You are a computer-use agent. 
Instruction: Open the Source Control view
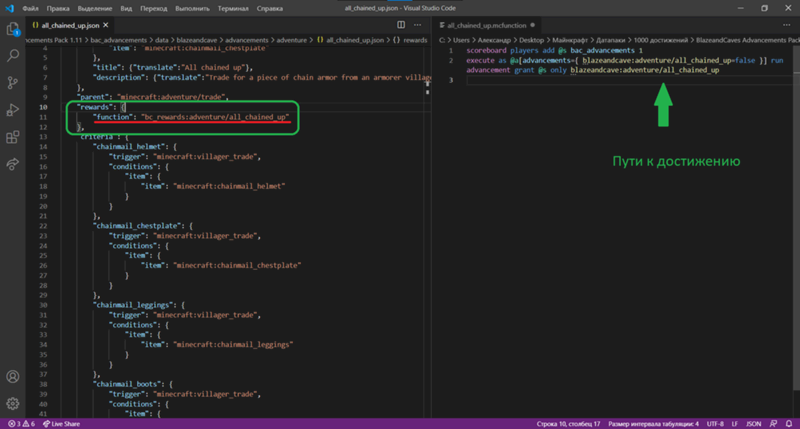point(13,83)
